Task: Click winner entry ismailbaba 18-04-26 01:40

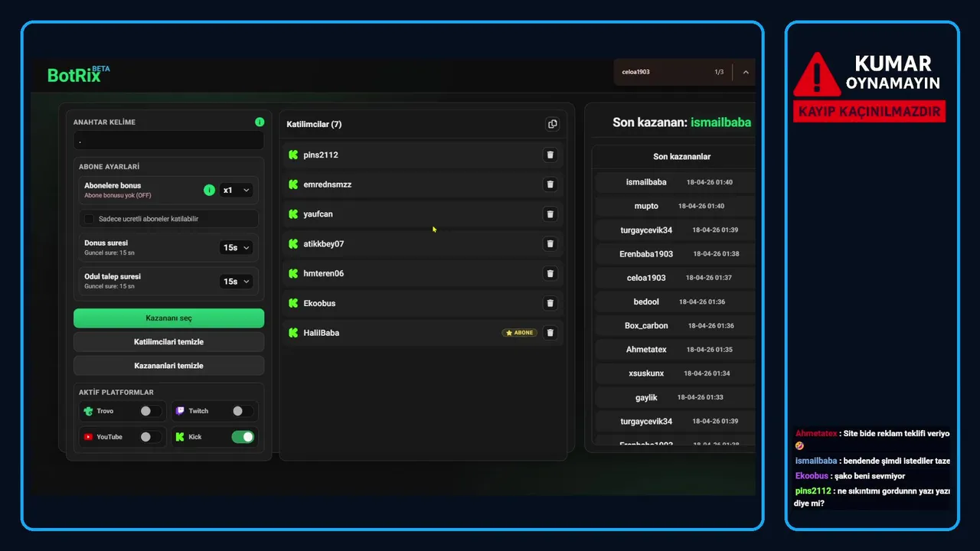Action: [x=675, y=182]
